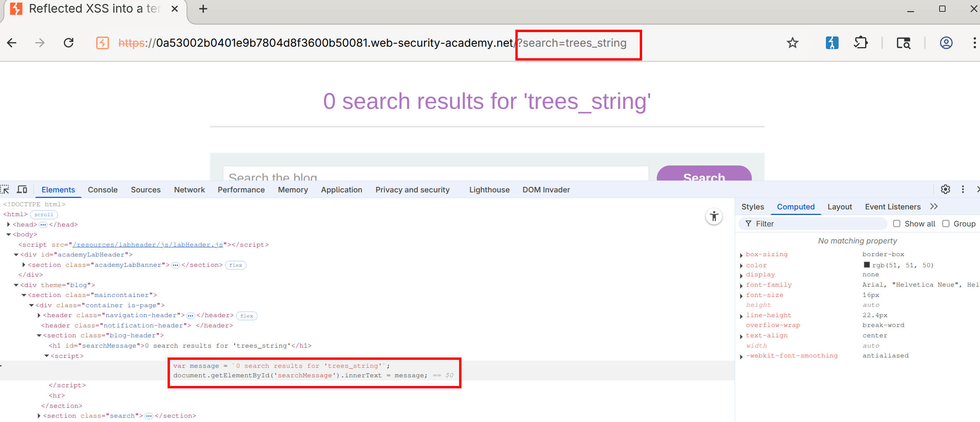Switch to the Console tab
This screenshot has height=422, width=980.
[x=103, y=190]
